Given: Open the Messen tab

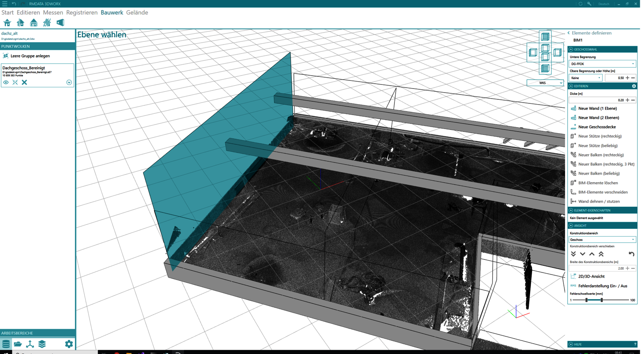Looking at the screenshot, I should 53,12.
